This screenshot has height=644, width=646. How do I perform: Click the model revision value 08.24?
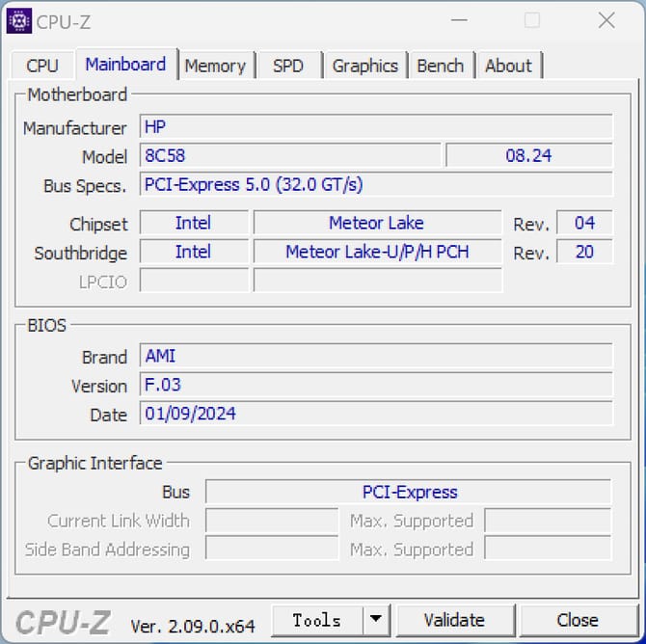[529, 155]
